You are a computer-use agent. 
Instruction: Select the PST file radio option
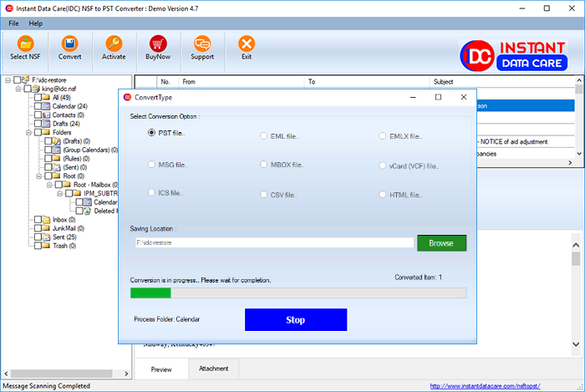(151, 133)
